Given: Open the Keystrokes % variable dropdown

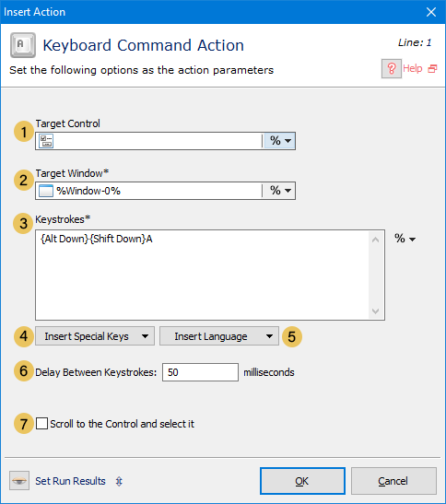Looking at the screenshot, I should click(405, 239).
